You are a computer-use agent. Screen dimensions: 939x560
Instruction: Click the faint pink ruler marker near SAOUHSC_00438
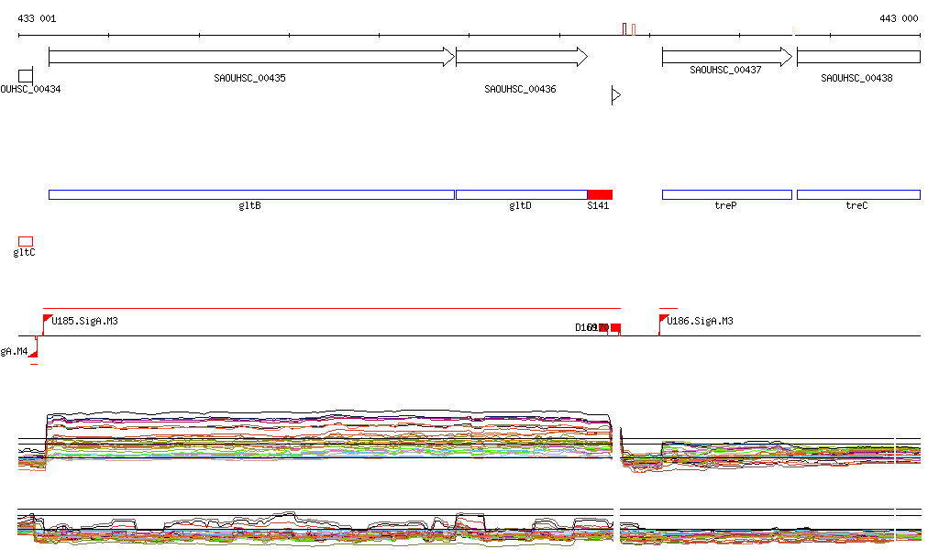(x=793, y=31)
